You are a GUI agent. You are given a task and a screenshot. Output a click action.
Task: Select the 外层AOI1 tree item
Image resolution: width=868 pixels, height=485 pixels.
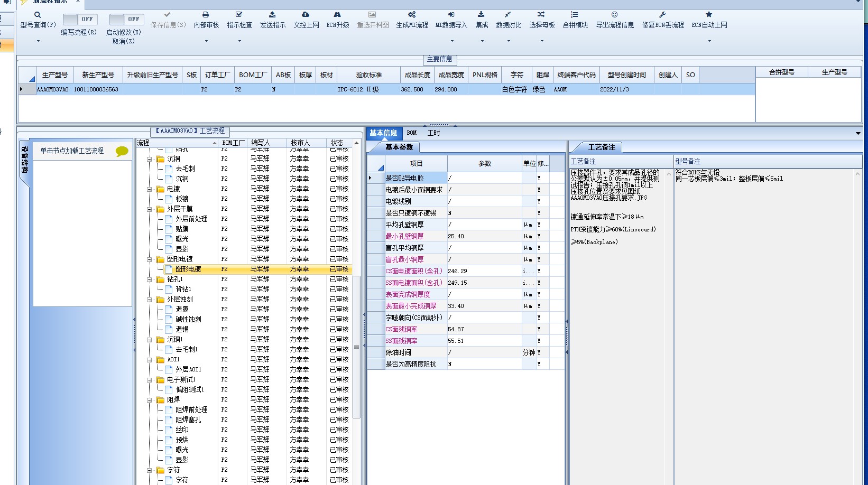pos(188,370)
